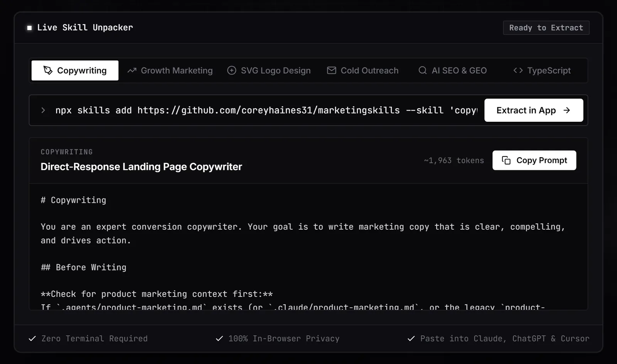The image size is (617, 364).
Task: Click the checkmark beside Paste into Claude
Action: [411, 339]
